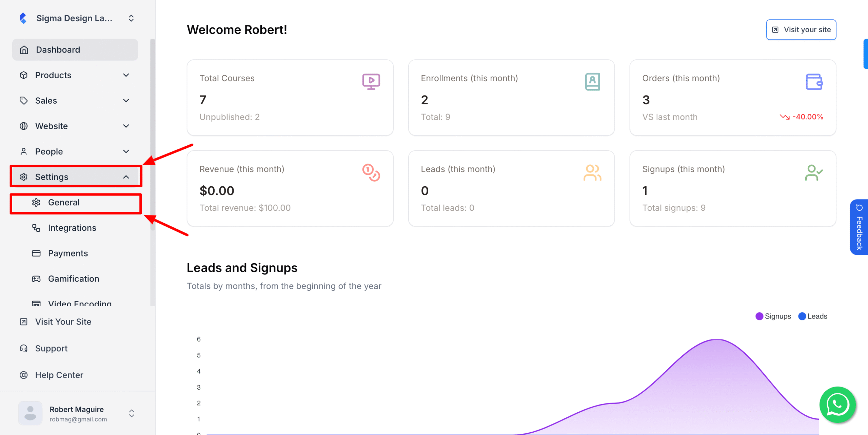Click the Visit your site button
Viewport: 868px width, 435px height.
[x=801, y=30]
